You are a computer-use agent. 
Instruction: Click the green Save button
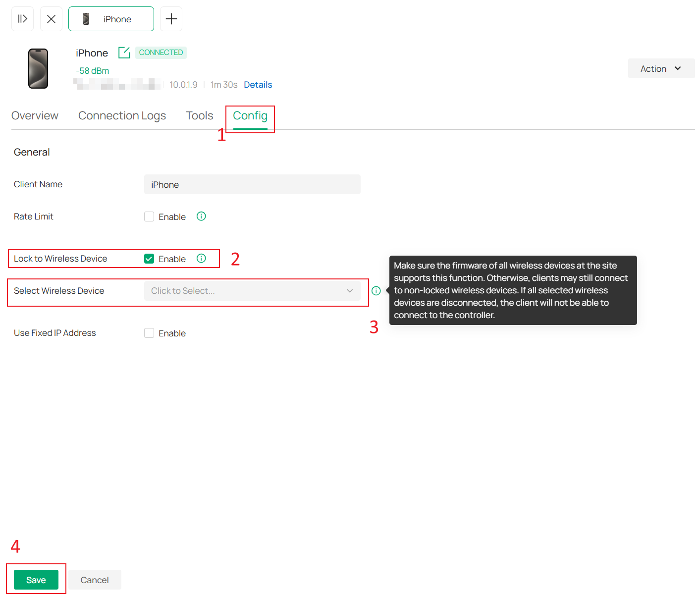coord(36,580)
